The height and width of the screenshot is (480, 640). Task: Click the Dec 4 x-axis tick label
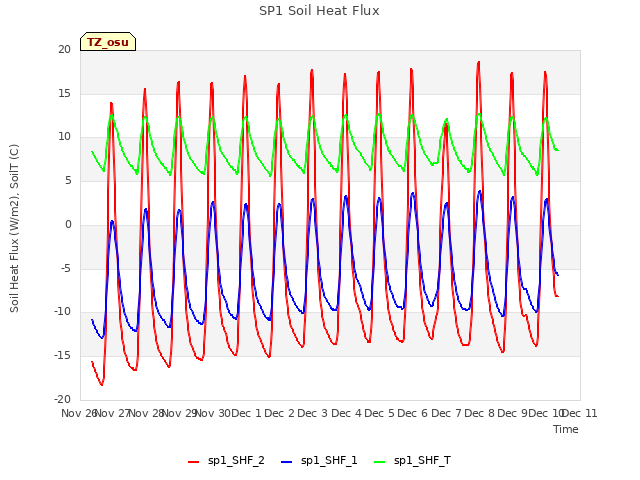pos(347,413)
